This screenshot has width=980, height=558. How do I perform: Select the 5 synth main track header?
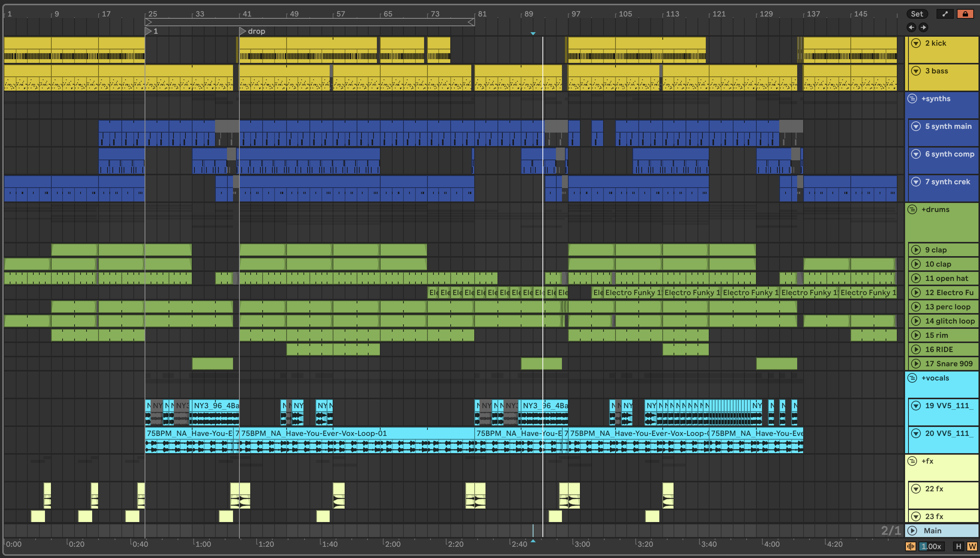pyautogui.click(x=948, y=126)
